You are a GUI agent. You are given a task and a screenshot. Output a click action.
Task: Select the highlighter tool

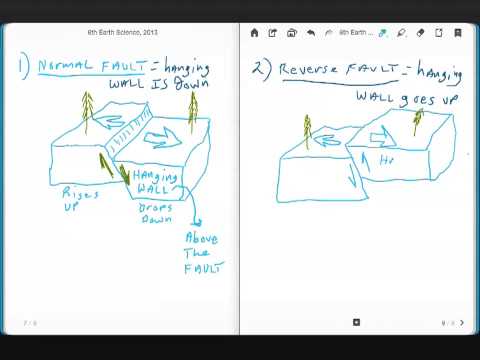pyautogui.click(x=401, y=33)
